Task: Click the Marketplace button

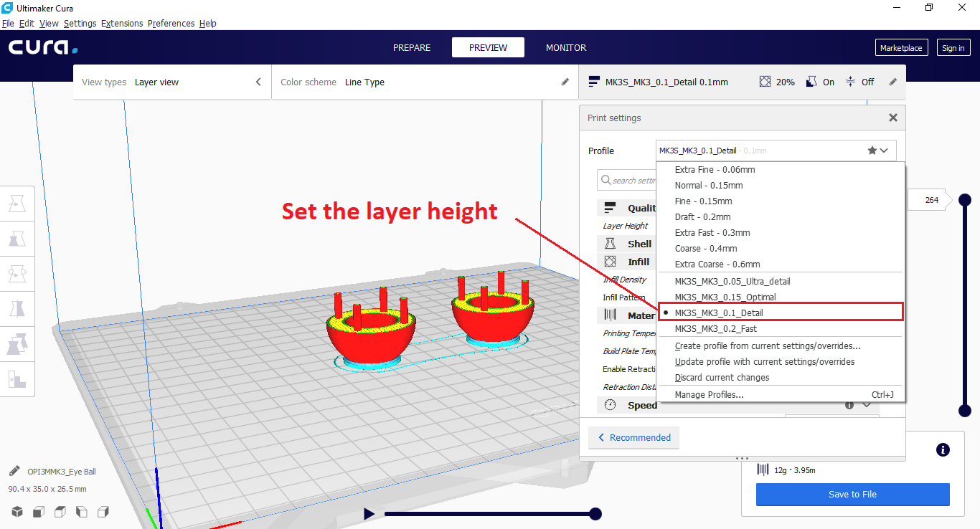Action: click(902, 48)
